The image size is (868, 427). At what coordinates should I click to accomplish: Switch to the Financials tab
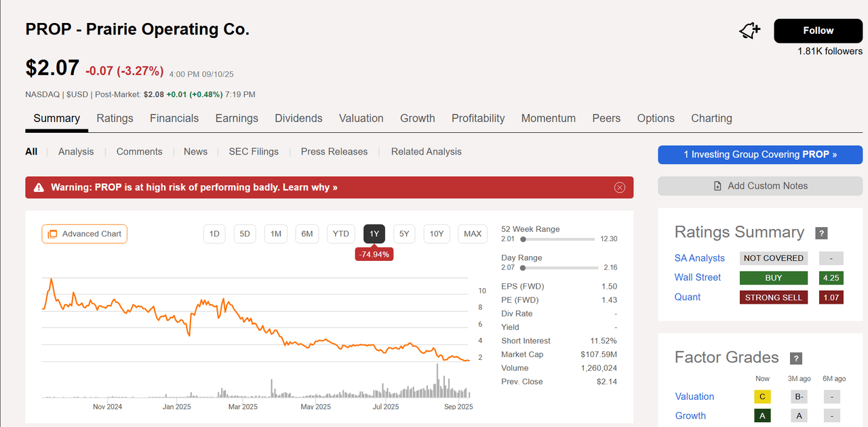click(174, 118)
